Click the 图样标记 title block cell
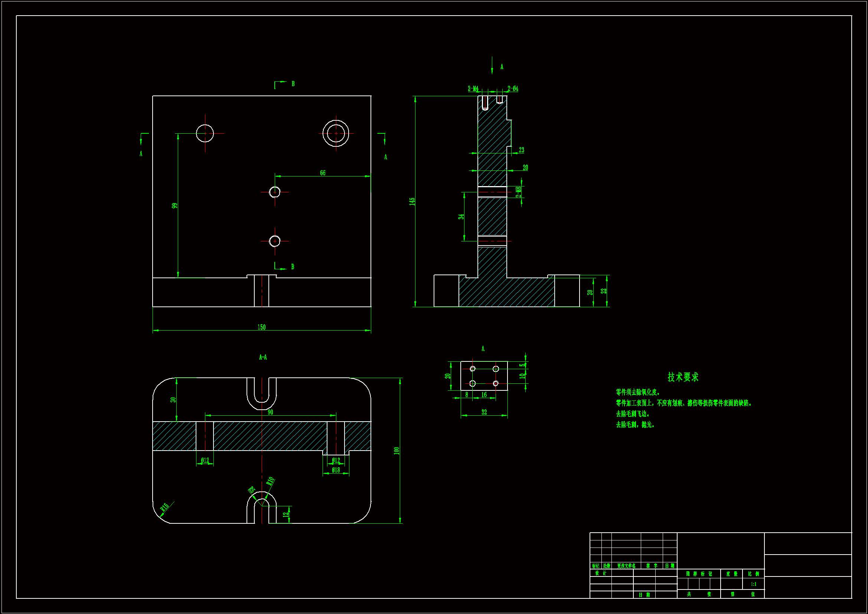The width and height of the screenshot is (868, 614). click(x=699, y=574)
